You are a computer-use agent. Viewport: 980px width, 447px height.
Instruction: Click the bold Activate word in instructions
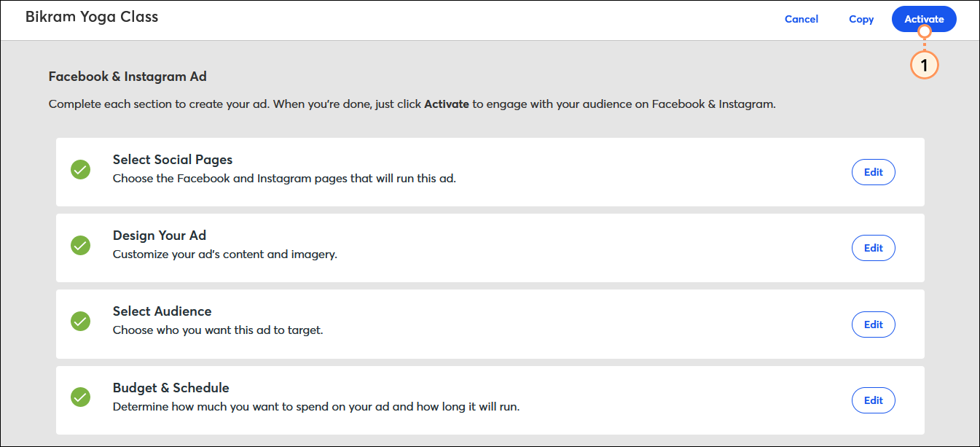point(447,104)
